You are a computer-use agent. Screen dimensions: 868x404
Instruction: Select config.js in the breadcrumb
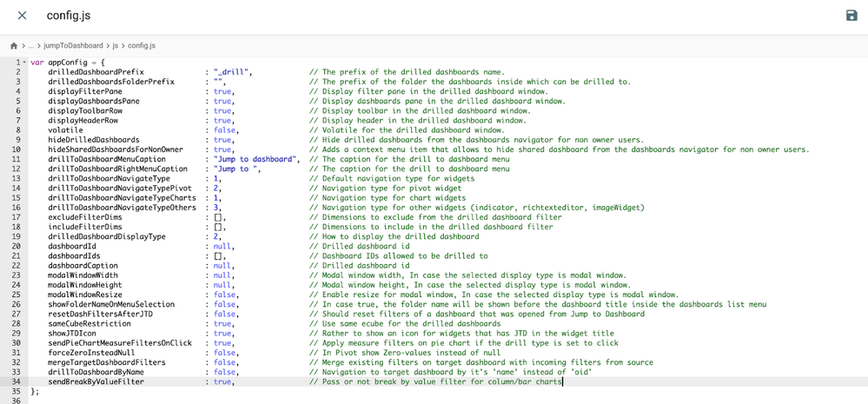142,46
